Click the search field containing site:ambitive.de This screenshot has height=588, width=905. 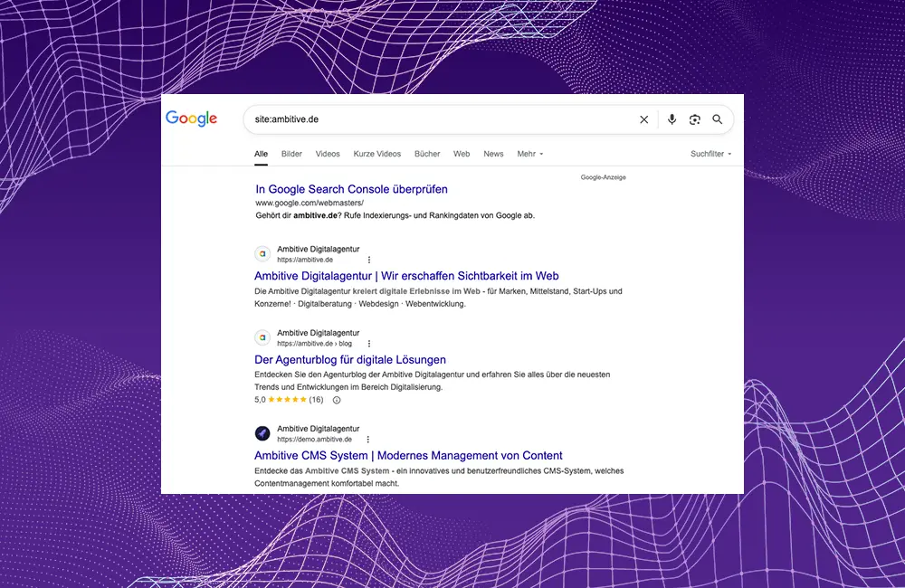[x=434, y=119]
